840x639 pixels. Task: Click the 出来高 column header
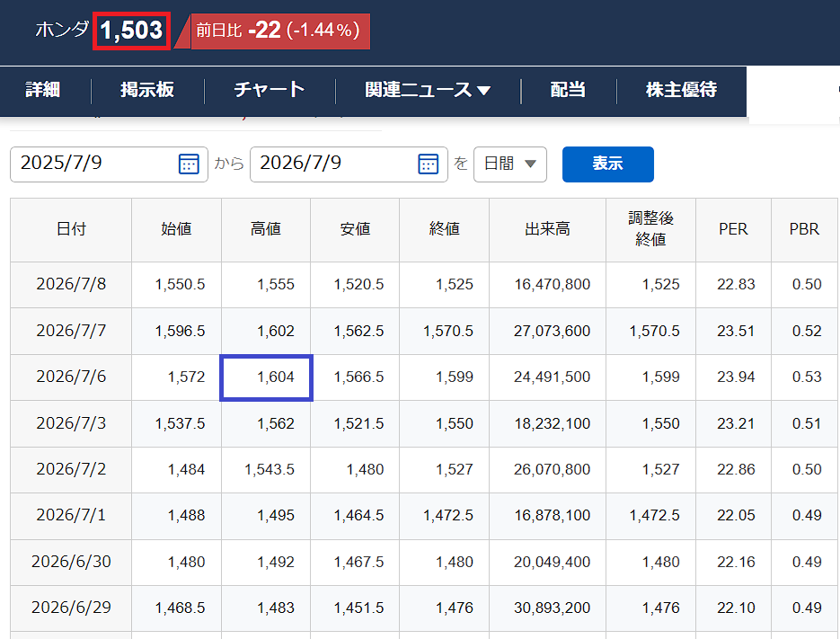click(x=547, y=229)
